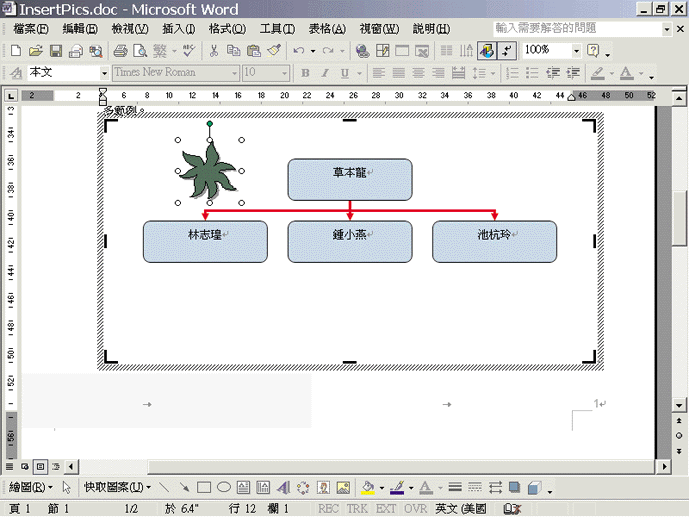This screenshot has width=689, height=517.
Task: Cut selection with the scissors icon
Action: (x=214, y=51)
